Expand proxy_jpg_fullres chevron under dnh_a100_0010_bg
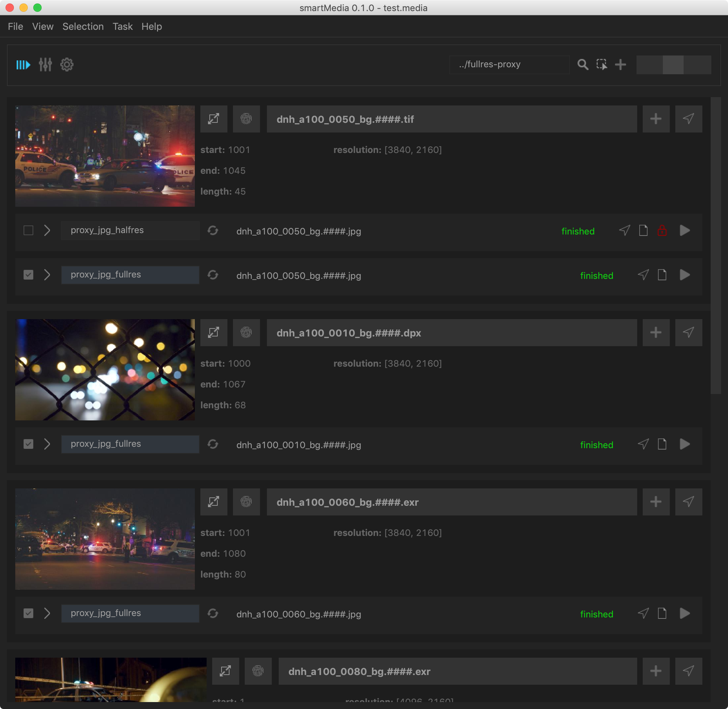Image resolution: width=728 pixels, height=709 pixels. pos(47,444)
